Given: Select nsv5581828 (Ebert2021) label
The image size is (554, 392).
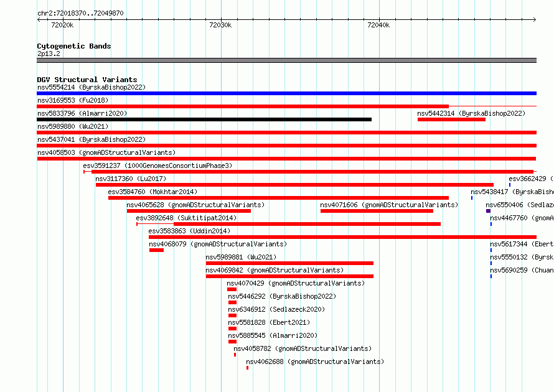Looking at the screenshot, I should tap(269, 322).
